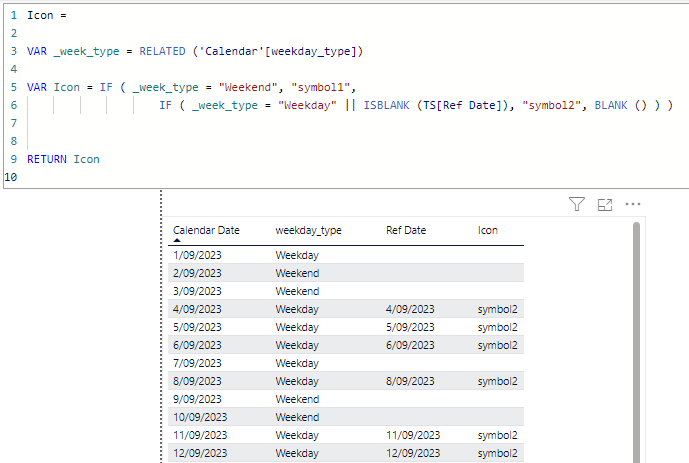This screenshot has height=463, width=689.
Task: Click the 6/09/2023 Ref Date value
Action: coord(410,345)
